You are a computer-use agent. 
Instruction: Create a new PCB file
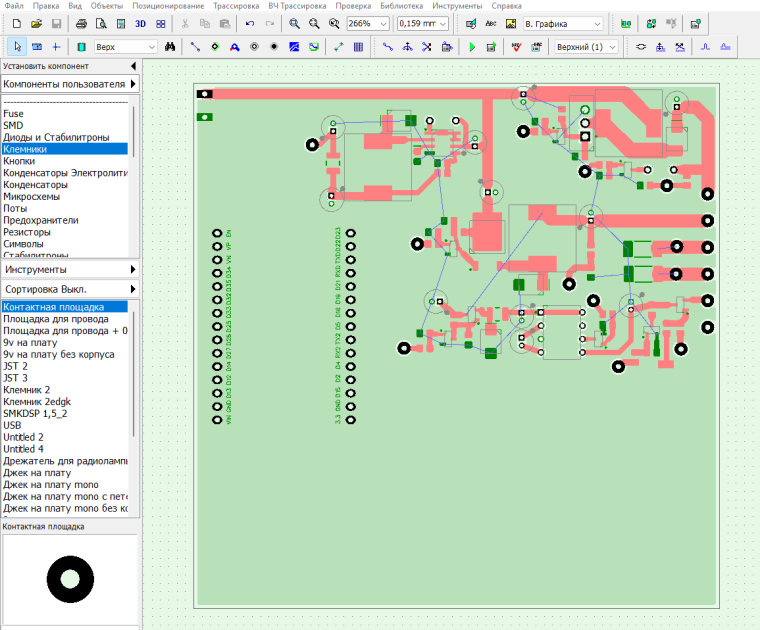tap(16, 23)
